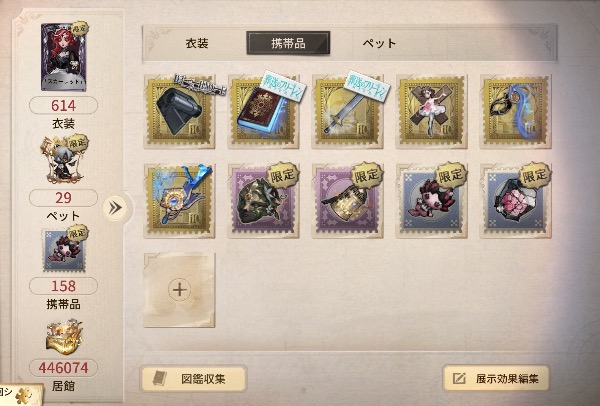This screenshot has width=600, height=406.
Task: Pick the ballerina doll on cross accessory
Action: pos(432,111)
